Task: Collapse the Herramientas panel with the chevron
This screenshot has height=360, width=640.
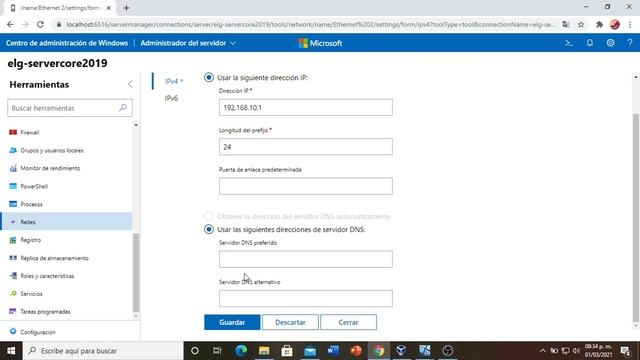Action: [x=130, y=84]
